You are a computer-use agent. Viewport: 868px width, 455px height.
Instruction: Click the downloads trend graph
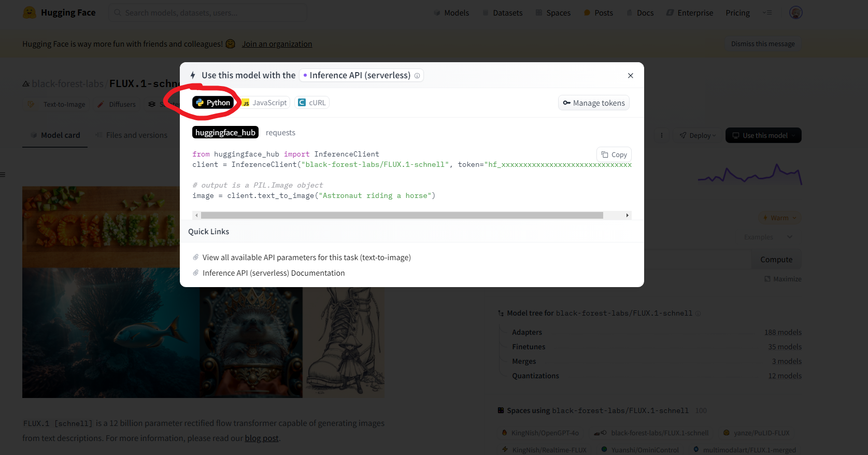coord(750,174)
